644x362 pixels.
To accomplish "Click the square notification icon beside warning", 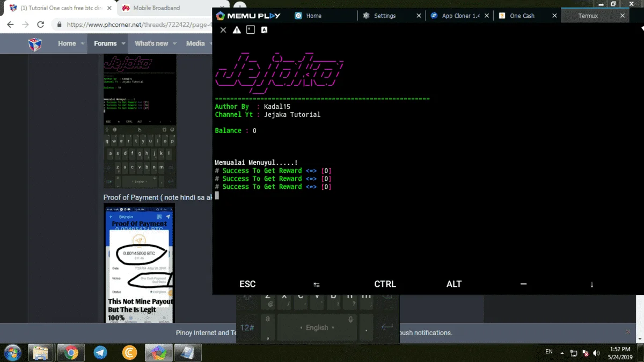I will point(250,30).
